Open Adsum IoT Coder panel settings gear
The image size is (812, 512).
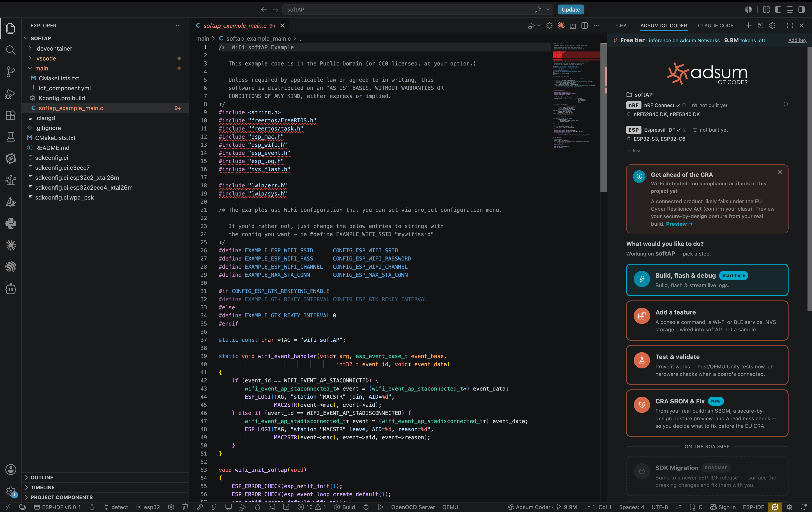pyautogui.click(x=772, y=26)
